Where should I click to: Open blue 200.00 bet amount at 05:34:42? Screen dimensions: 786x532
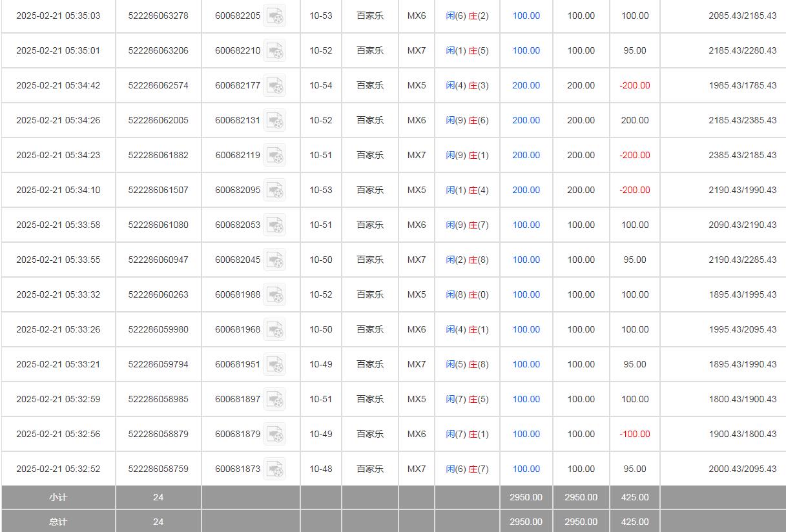(526, 85)
